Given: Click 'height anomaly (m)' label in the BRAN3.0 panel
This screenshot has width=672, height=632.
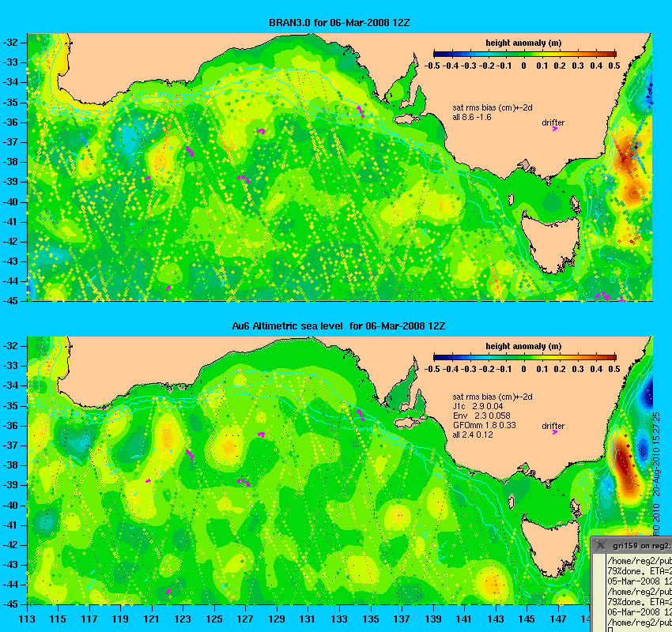Looking at the screenshot, I should [523, 43].
